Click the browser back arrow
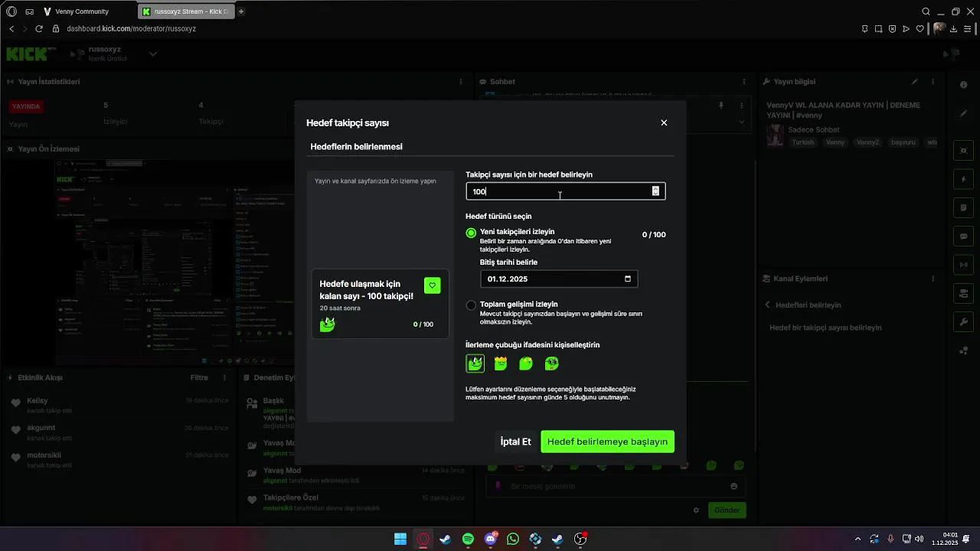Screen dimensions: 980x551 [x=11, y=28]
